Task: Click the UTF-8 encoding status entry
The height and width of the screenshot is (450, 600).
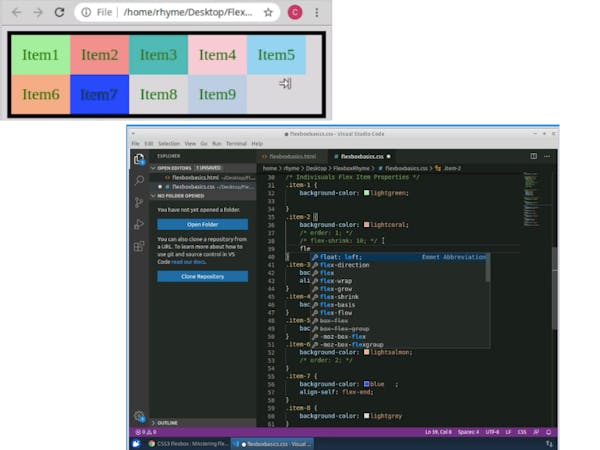Action: coord(492,432)
